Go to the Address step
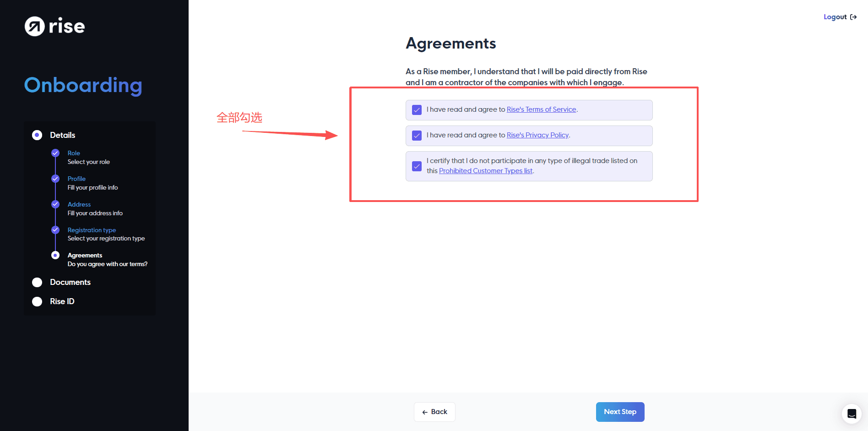 point(79,204)
